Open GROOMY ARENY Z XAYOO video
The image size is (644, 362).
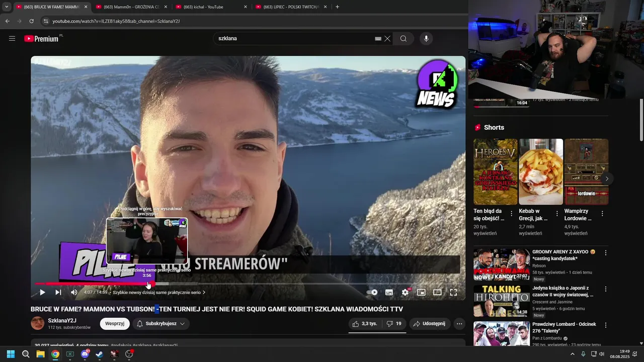pos(502,264)
